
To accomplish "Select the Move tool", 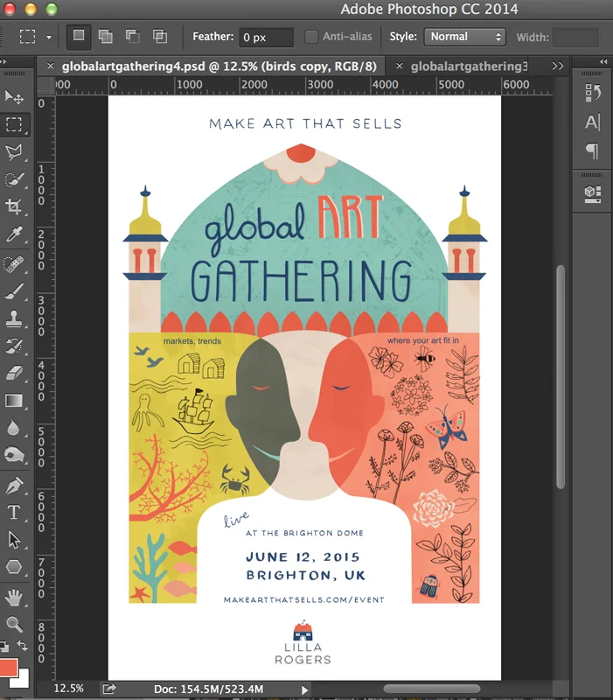I will (14, 96).
